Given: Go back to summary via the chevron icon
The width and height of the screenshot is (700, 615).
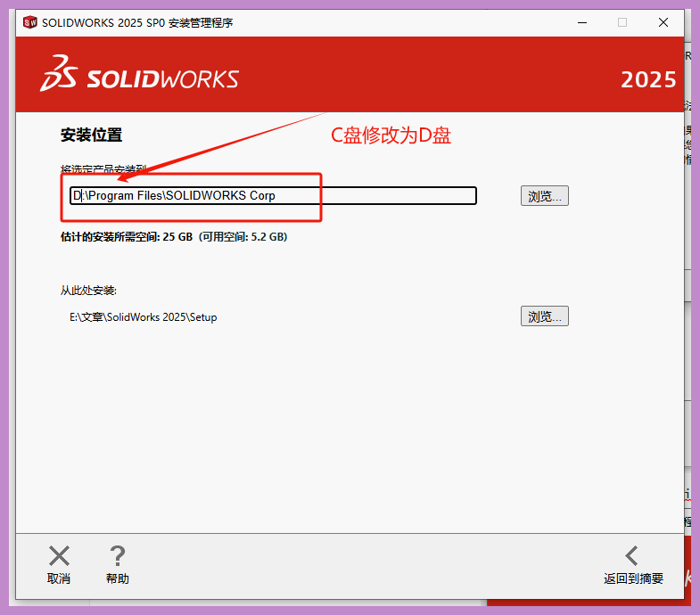Looking at the screenshot, I should click(632, 556).
